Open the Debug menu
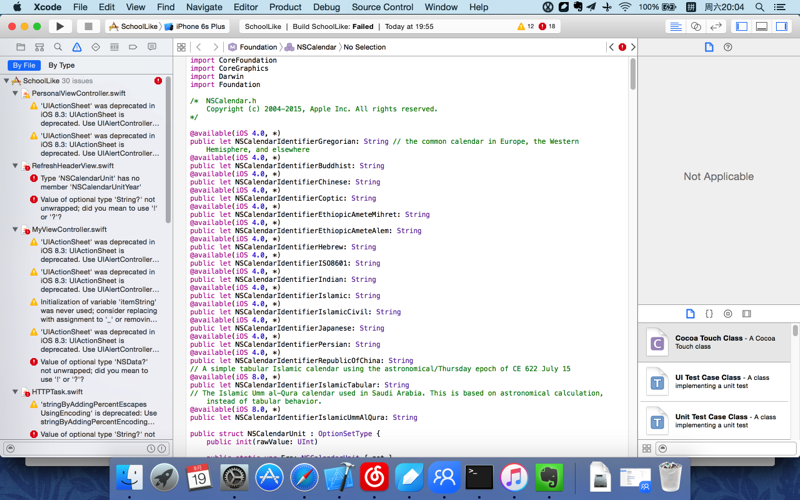This screenshot has height=500, width=800. click(327, 7)
